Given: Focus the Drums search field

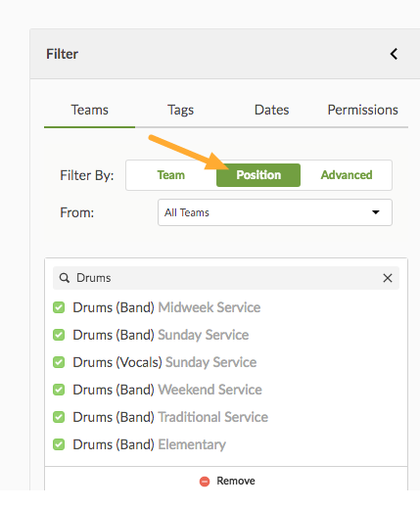Looking at the screenshot, I should click(226, 278).
